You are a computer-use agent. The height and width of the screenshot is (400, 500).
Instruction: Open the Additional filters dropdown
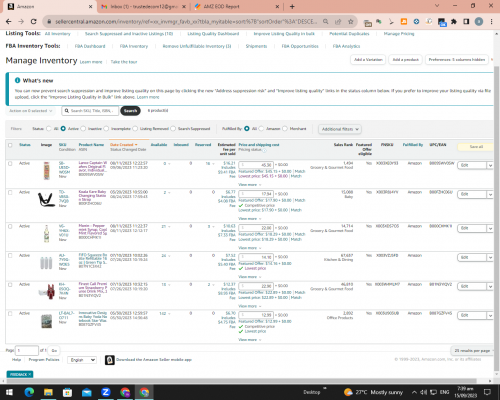point(340,129)
